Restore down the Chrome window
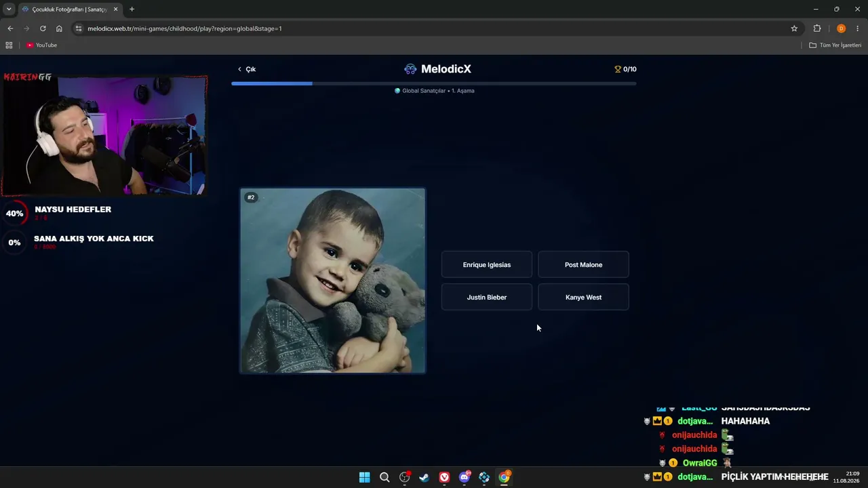The width and height of the screenshot is (868, 488). [836, 9]
